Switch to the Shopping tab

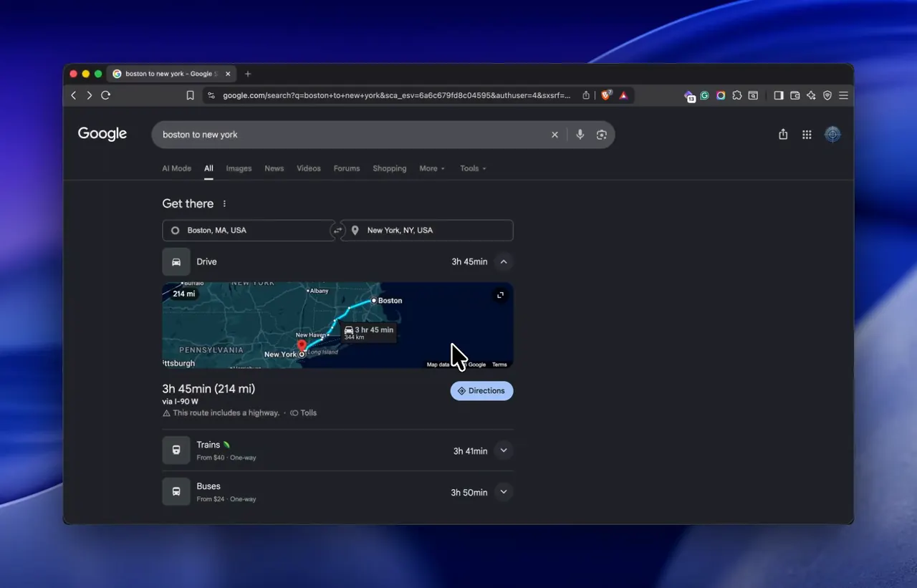[390, 168]
